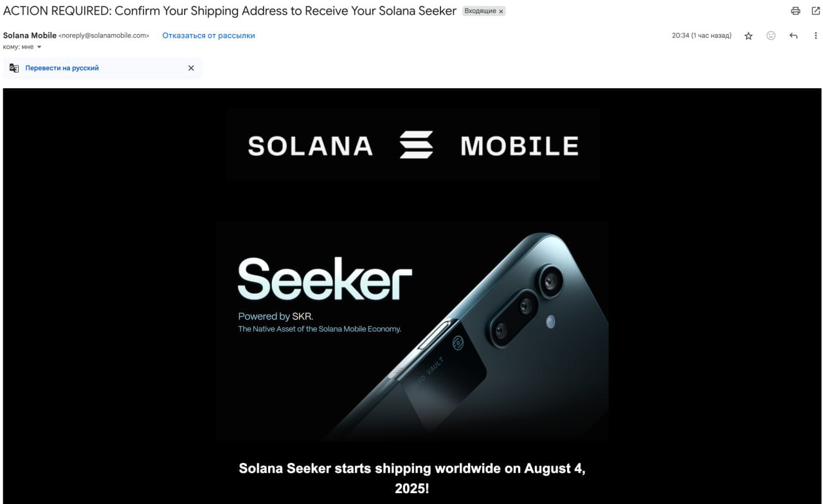Click the Solana Mobile sender name
The image size is (823, 504).
click(x=30, y=35)
